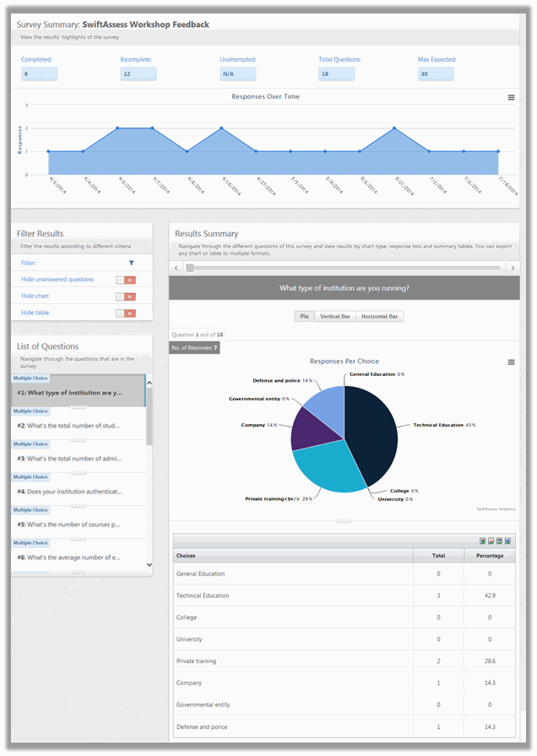Viewport: 537px width, 756px height.
Task: Toggle the Hide table switch
Action: [126, 313]
